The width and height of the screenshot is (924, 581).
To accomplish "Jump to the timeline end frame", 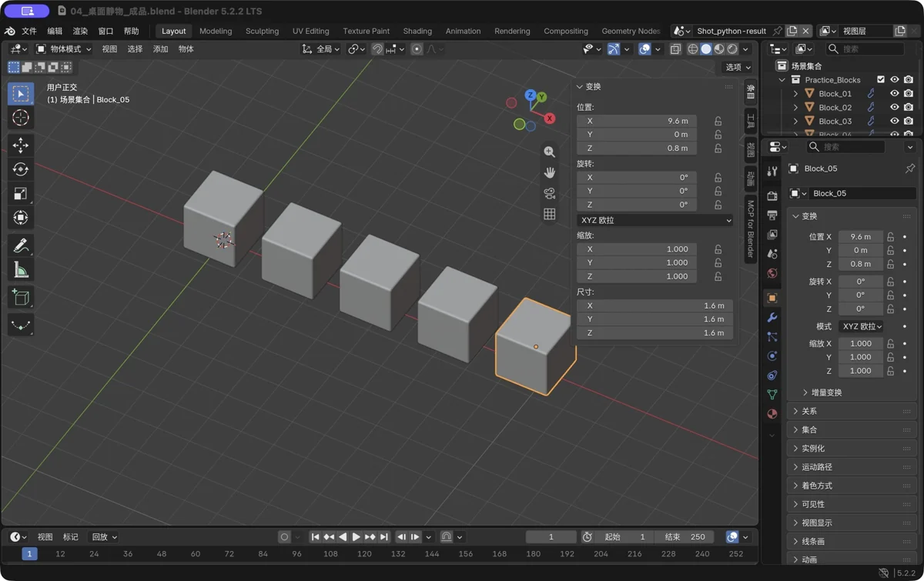I will (384, 537).
